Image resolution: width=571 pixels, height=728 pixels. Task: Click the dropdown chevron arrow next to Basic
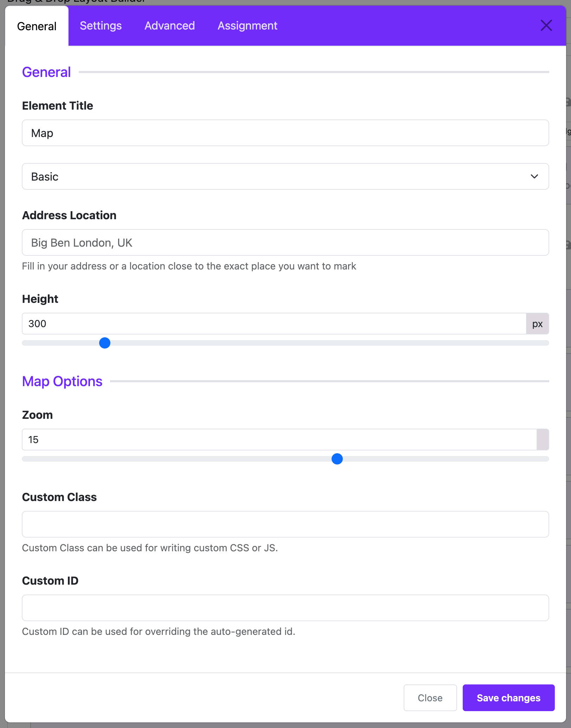point(534,176)
